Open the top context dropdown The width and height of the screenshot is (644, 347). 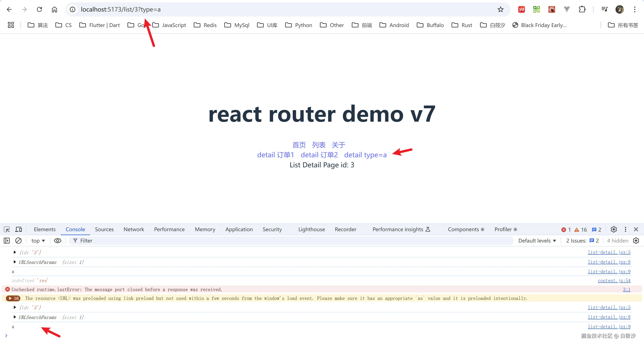[38, 241]
